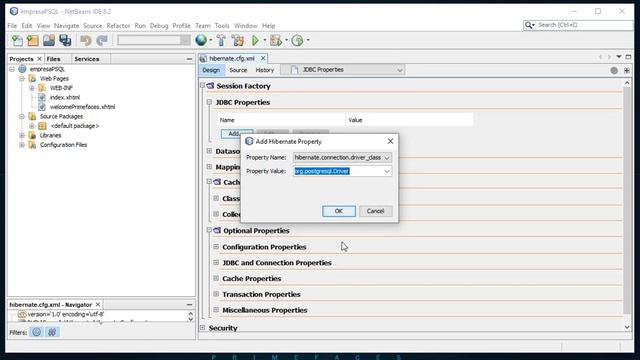Screen dimensions: 640x360
Task: Click OK in the Add Hibernate Property dialog
Action: click(339, 211)
